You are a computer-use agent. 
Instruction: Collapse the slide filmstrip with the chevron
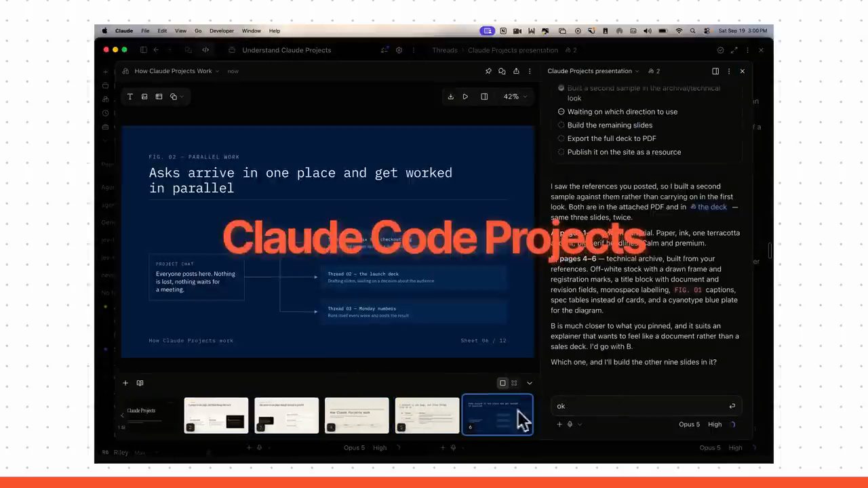point(530,383)
